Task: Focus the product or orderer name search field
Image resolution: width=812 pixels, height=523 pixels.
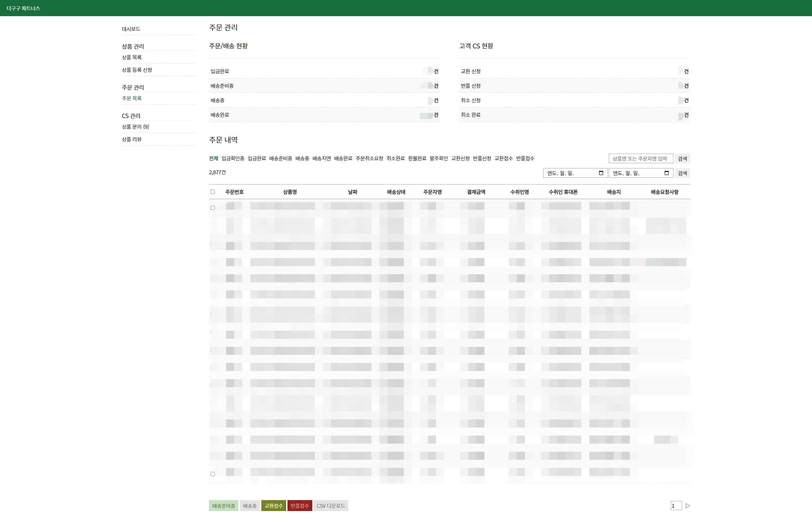Action: [x=640, y=159]
